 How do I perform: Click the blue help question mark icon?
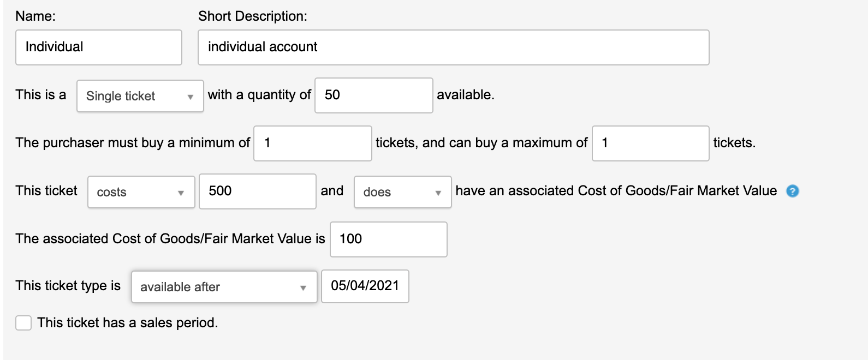(793, 191)
